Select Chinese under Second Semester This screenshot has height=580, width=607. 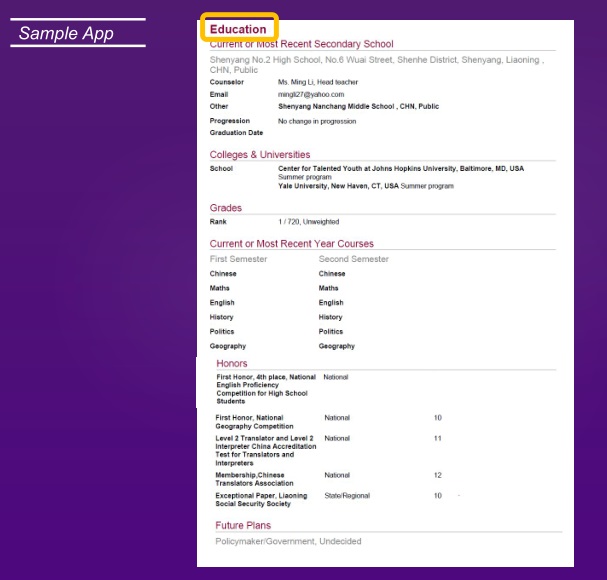tap(332, 274)
